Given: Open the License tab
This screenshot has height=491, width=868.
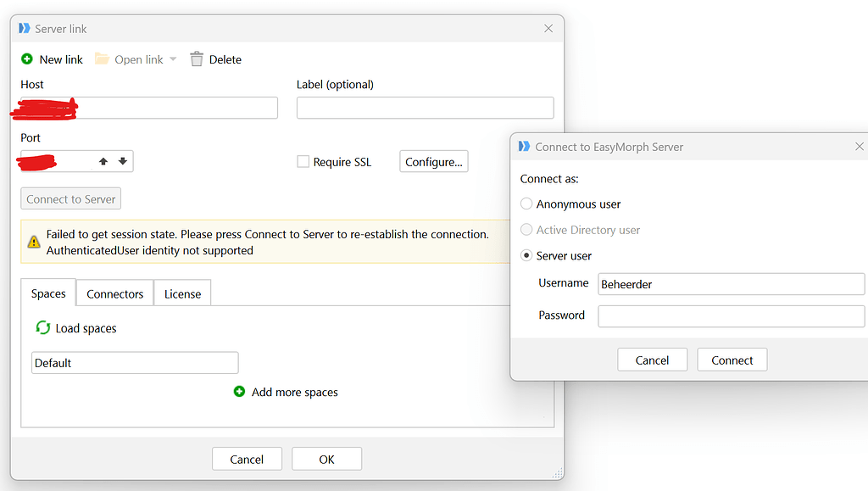Looking at the screenshot, I should pyautogui.click(x=182, y=293).
